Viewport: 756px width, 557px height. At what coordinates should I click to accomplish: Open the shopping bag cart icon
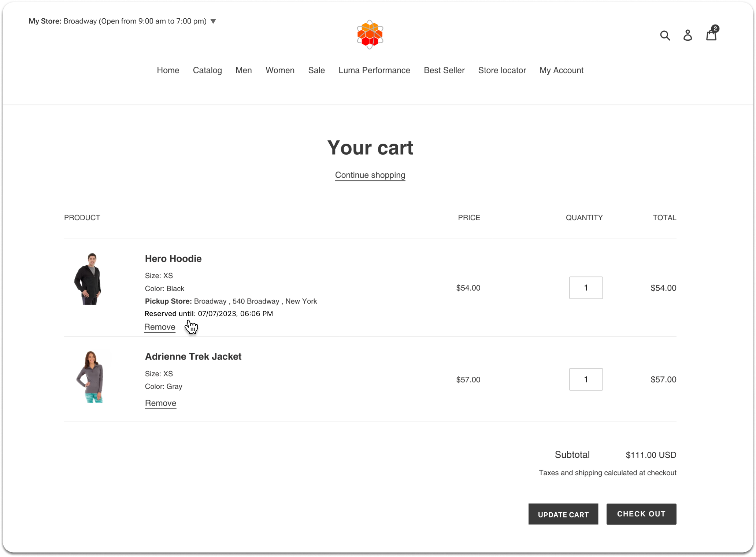pos(711,35)
